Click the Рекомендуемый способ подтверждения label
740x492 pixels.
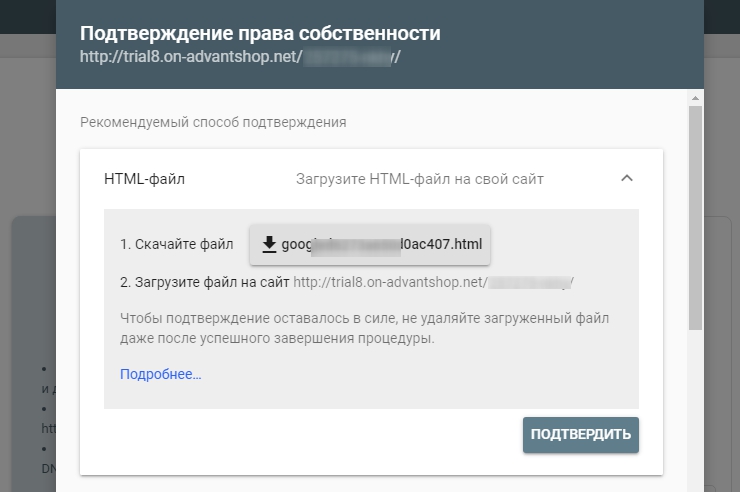[x=213, y=122]
